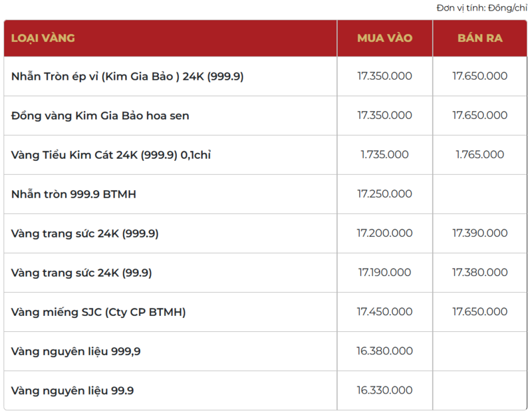Select the 16.330.000 buy price cell

pos(384,390)
